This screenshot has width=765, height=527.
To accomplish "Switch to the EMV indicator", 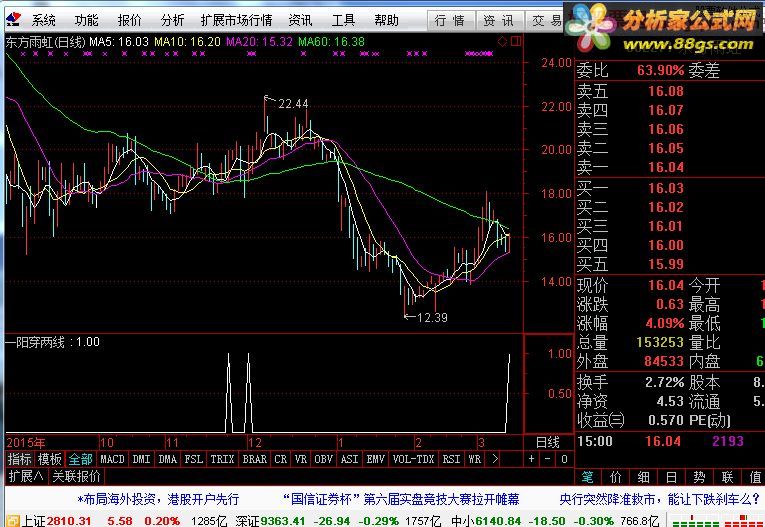I will tap(376, 459).
